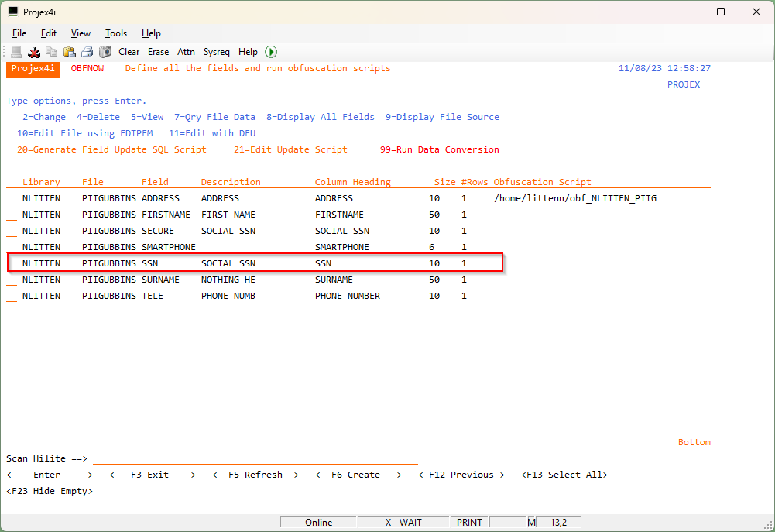Click Clear in the toolbar

coord(129,52)
